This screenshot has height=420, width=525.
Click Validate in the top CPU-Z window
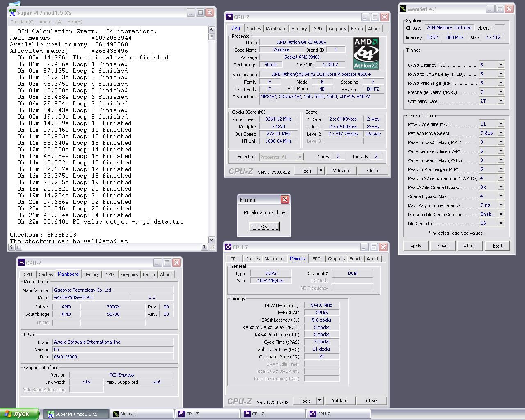[341, 171]
